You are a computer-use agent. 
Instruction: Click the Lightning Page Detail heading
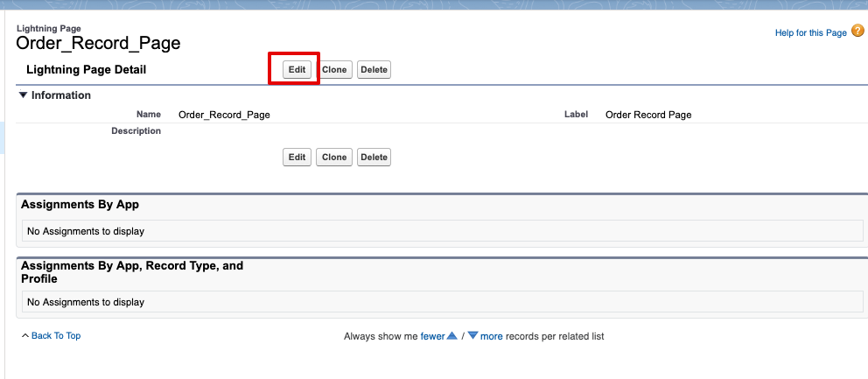(87, 70)
